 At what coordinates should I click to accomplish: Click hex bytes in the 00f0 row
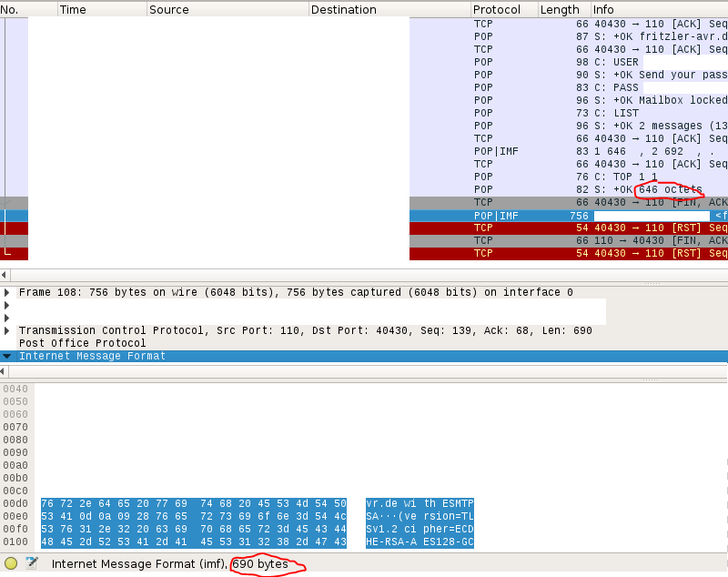194,529
